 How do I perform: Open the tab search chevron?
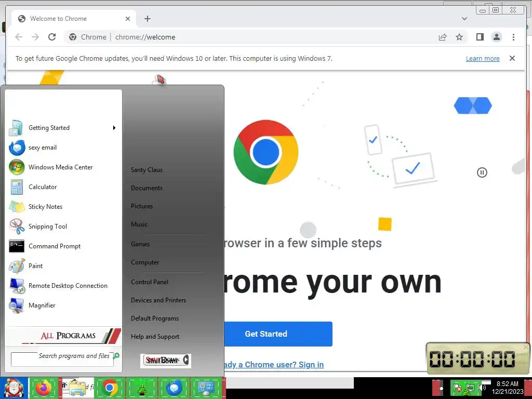click(x=464, y=19)
